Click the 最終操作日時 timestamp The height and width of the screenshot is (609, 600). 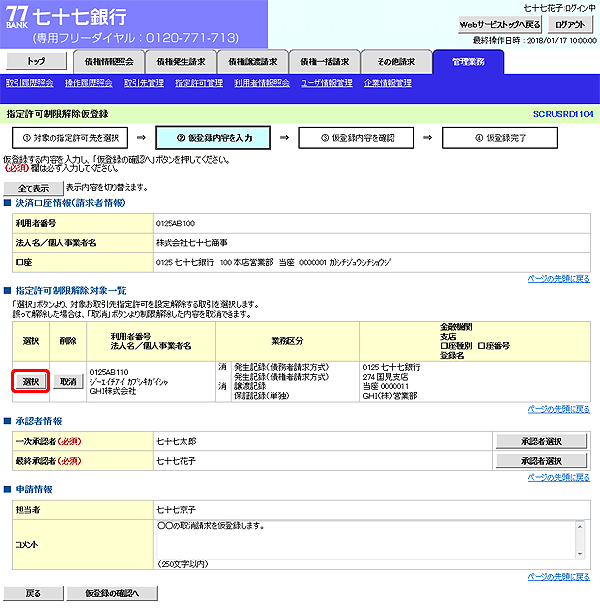pyautogui.click(x=534, y=40)
